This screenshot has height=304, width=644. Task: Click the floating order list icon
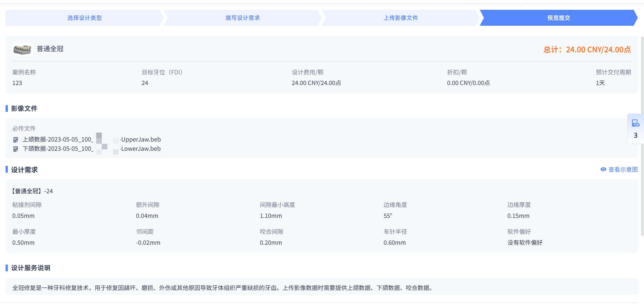[x=635, y=123]
